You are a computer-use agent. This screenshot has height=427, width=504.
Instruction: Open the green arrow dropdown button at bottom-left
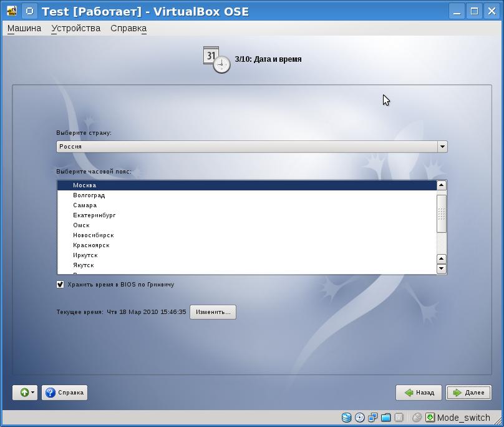point(25,393)
